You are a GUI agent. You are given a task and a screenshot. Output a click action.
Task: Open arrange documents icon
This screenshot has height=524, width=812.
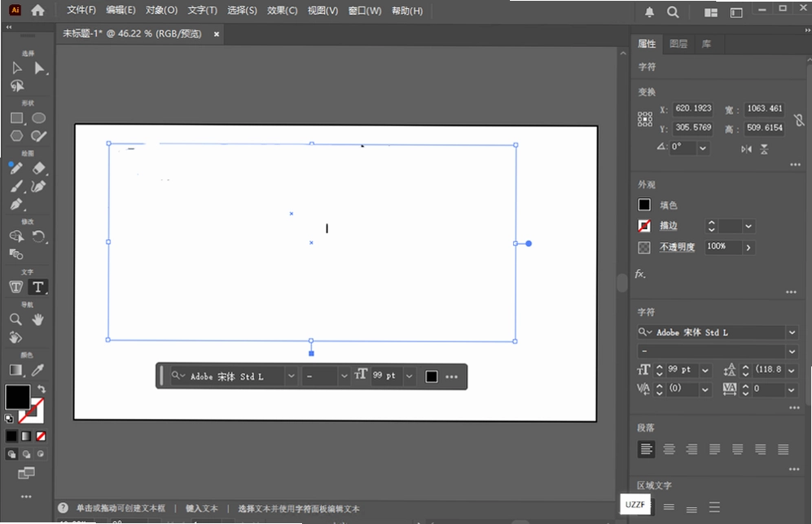[711, 13]
